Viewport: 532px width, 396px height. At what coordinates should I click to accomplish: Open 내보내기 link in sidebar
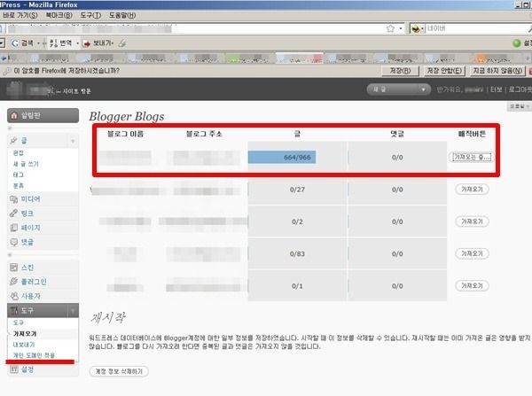coord(24,345)
